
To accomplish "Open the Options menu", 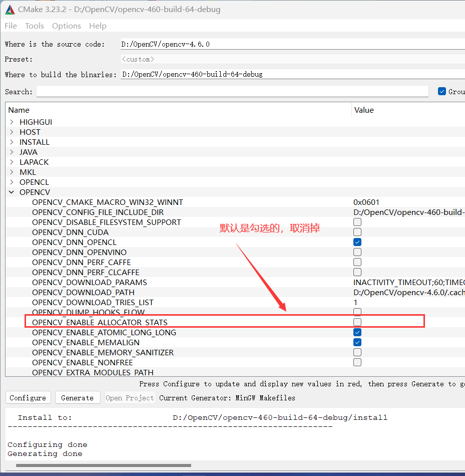I will click(66, 26).
